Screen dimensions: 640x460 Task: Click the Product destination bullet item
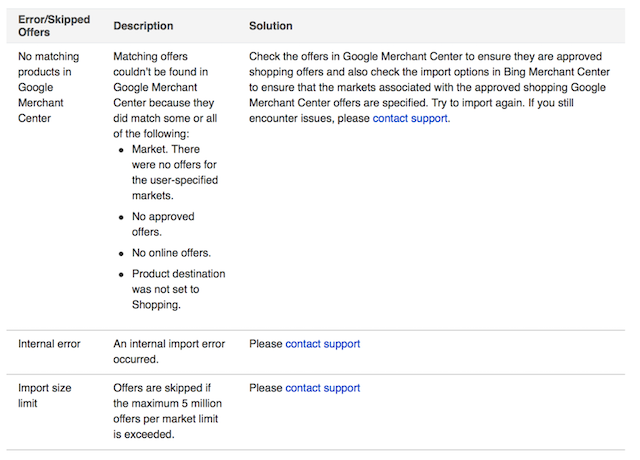(178, 289)
